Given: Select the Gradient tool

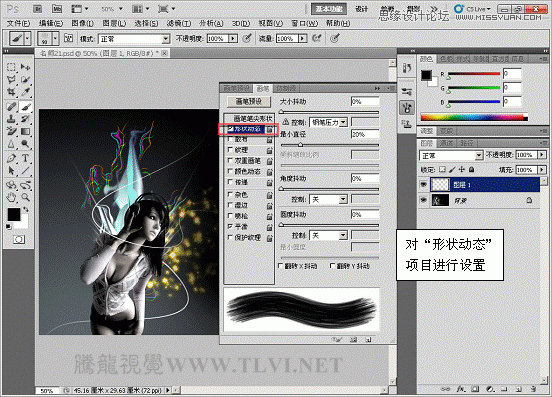Looking at the screenshot, I should (x=25, y=131).
